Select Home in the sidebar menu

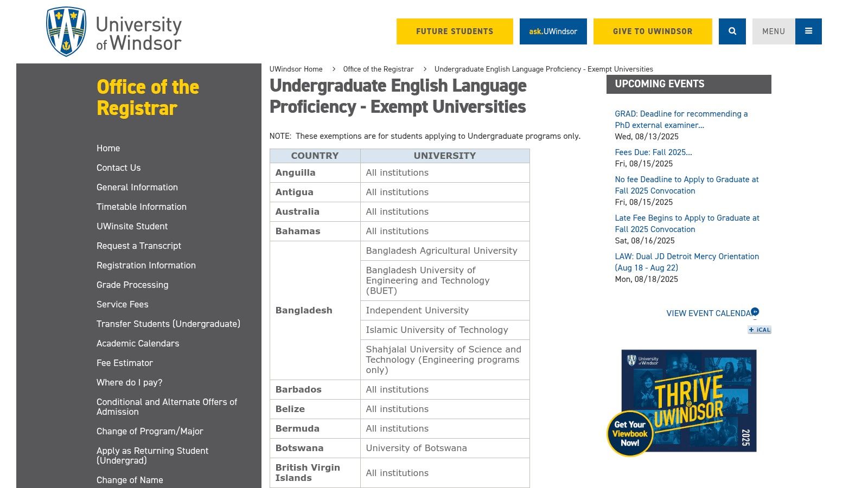(108, 148)
